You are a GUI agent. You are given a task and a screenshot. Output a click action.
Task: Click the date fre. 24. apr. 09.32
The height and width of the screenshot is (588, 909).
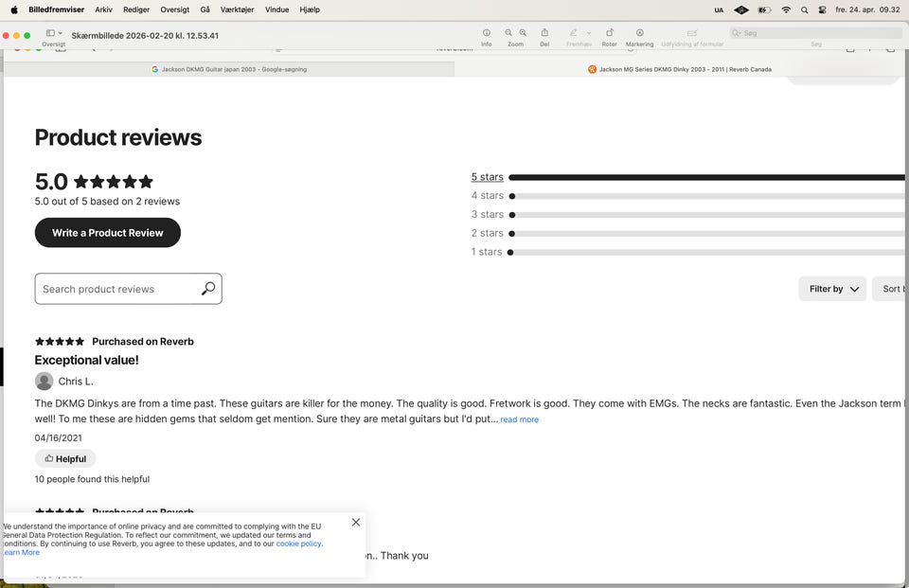(867, 9)
